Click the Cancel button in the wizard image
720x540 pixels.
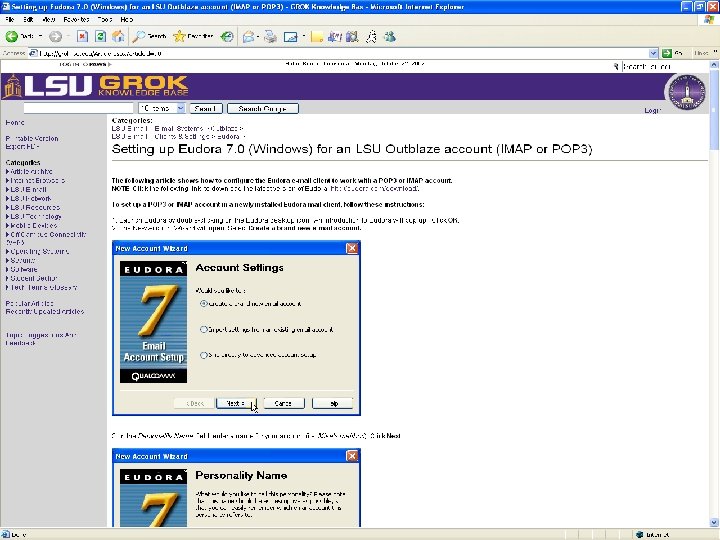(284, 403)
